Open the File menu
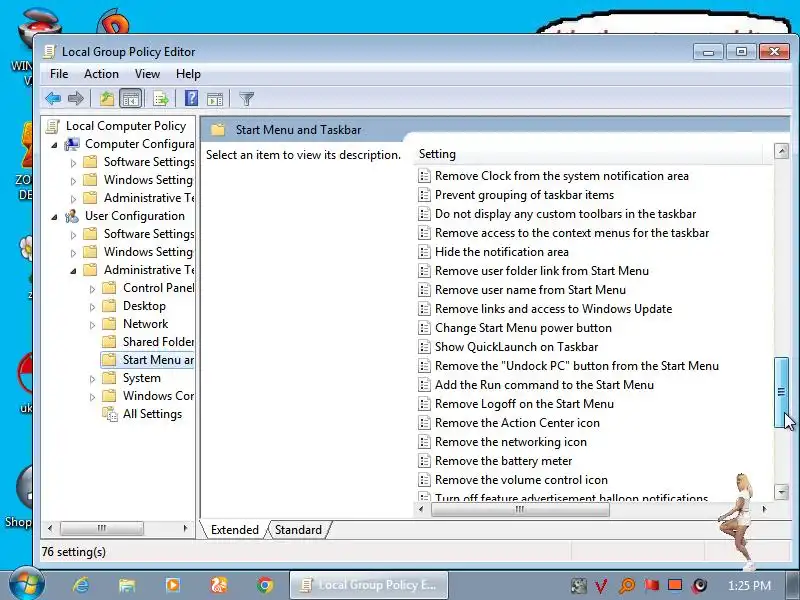Image resolution: width=800 pixels, height=600 pixels. tap(59, 74)
